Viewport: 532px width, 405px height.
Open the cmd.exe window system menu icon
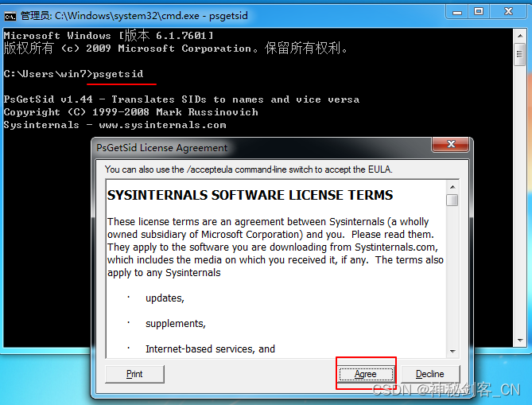coord(10,16)
